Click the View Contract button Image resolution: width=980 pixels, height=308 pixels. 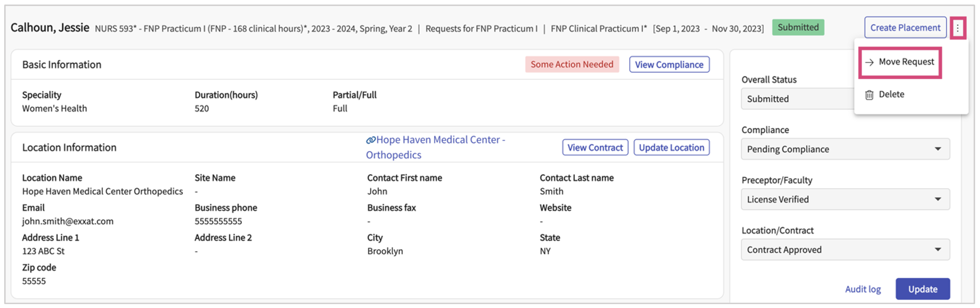coord(595,148)
